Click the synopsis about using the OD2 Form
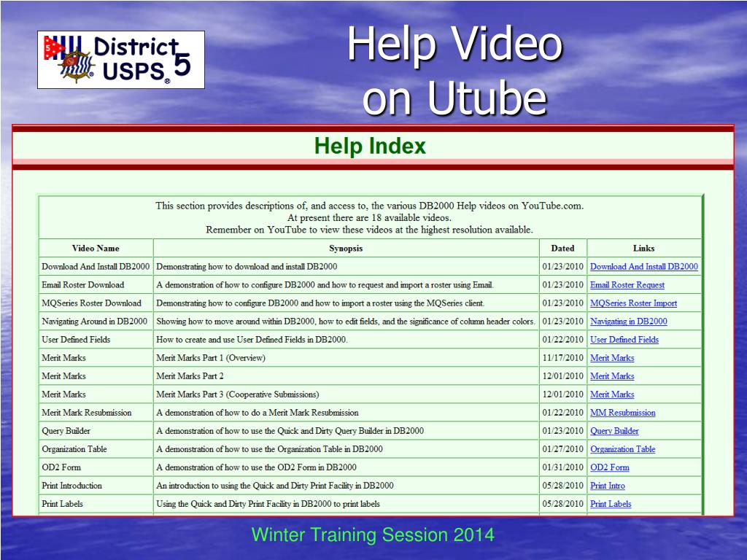This screenshot has width=747, height=560. pyautogui.click(x=256, y=467)
